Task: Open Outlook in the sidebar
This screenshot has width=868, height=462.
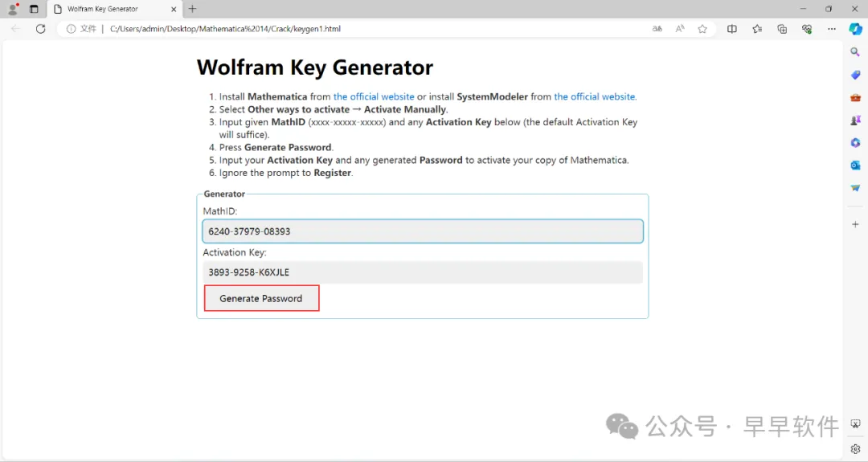Action: (x=855, y=165)
